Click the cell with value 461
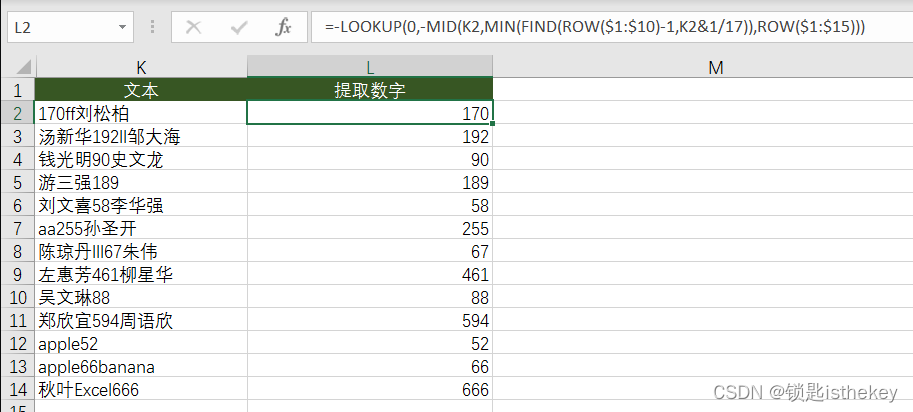 pyautogui.click(x=370, y=274)
